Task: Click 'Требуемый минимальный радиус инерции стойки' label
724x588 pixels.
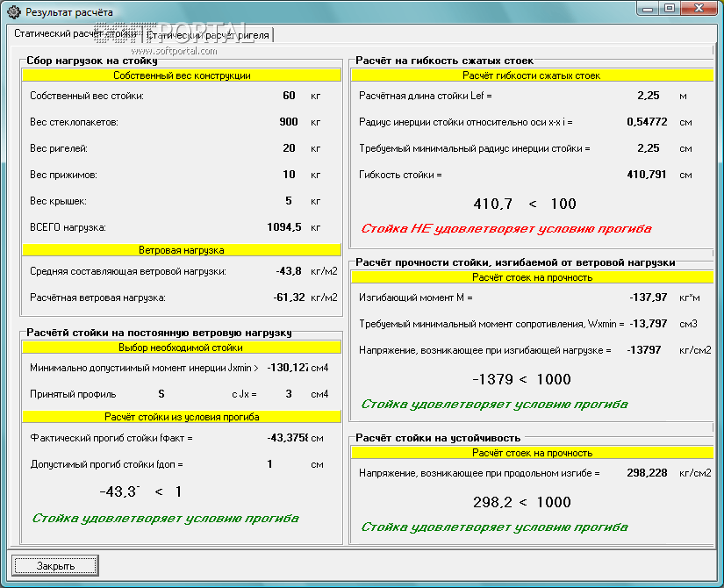Action: (475, 148)
